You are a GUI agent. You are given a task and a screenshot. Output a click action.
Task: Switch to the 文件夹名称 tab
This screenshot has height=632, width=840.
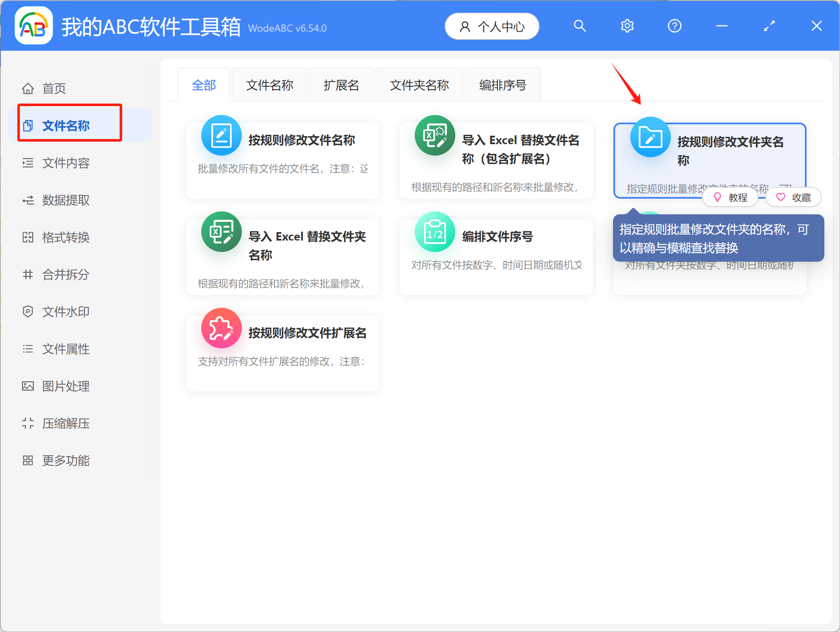click(419, 85)
